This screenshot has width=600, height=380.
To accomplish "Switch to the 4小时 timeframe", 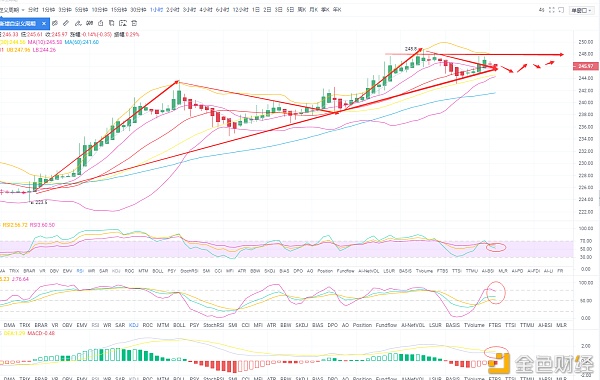I will click(206, 10).
